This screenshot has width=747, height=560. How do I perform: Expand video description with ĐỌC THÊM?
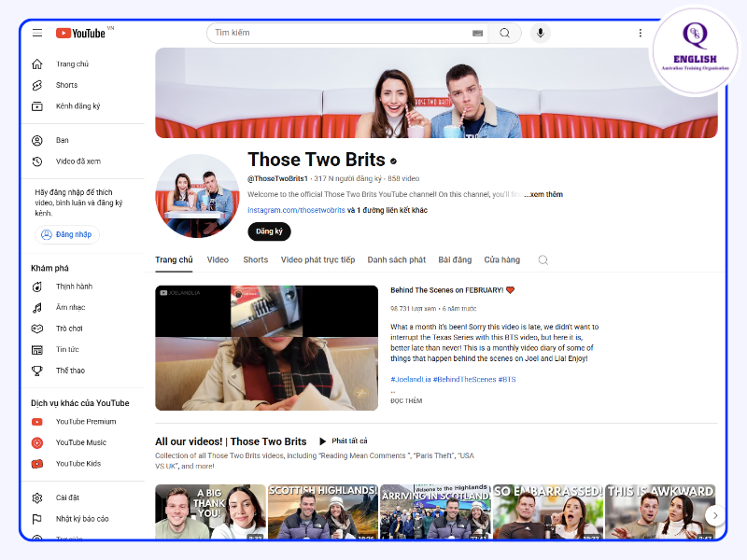pyautogui.click(x=406, y=401)
